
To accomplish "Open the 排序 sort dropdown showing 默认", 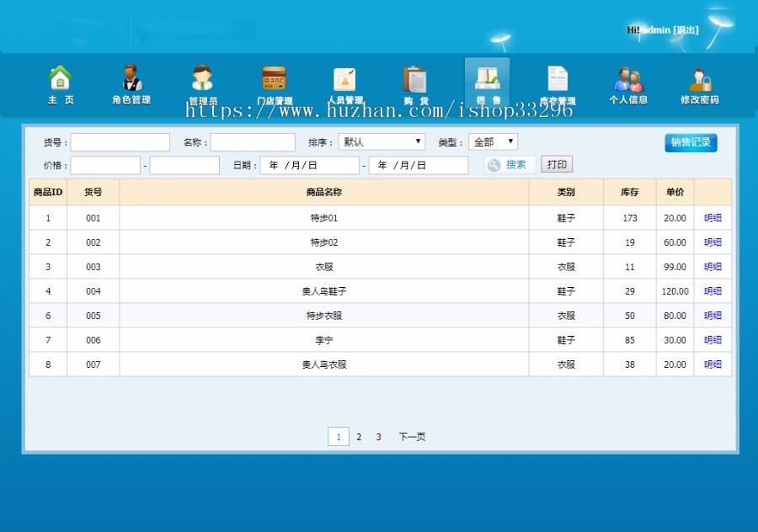I will coord(382,141).
